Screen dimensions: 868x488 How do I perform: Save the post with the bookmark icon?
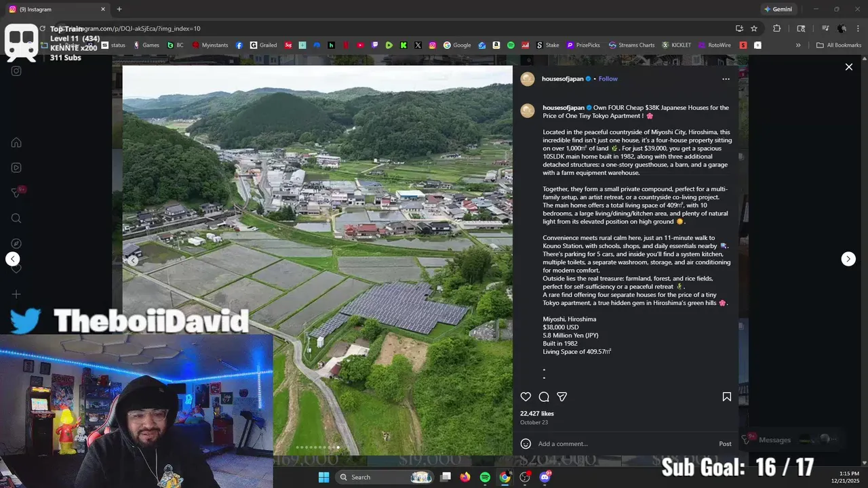tap(726, 396)
